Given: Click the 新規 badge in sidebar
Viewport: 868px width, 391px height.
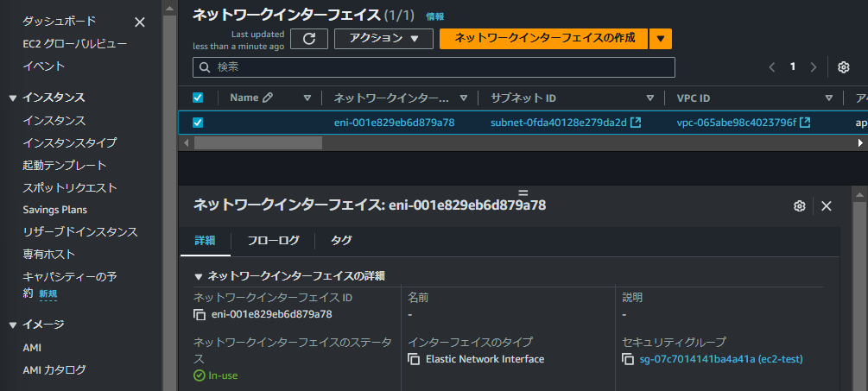Looking at the screenshot, I should click(48, 295).
